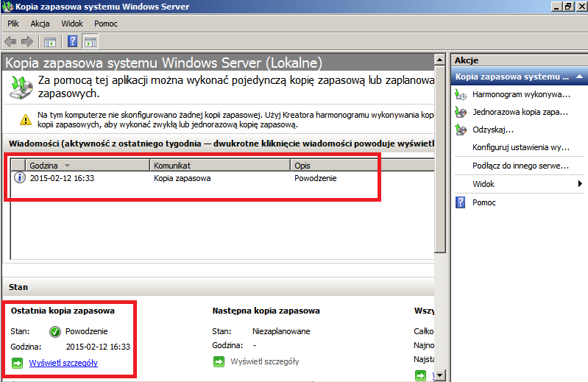Click the Stan section header
This screenshot has height=382, width=588.
click(x=219, y=287)
